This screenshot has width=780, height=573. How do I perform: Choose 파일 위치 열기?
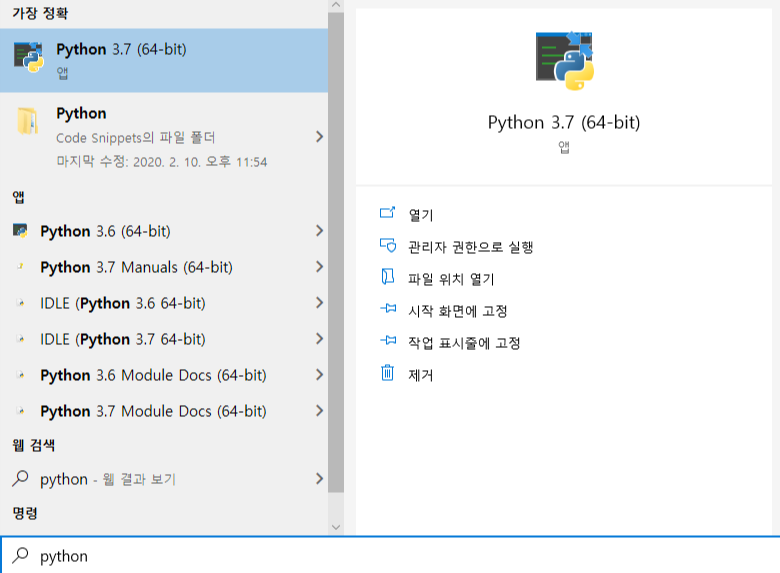click(x=451, y=279)
